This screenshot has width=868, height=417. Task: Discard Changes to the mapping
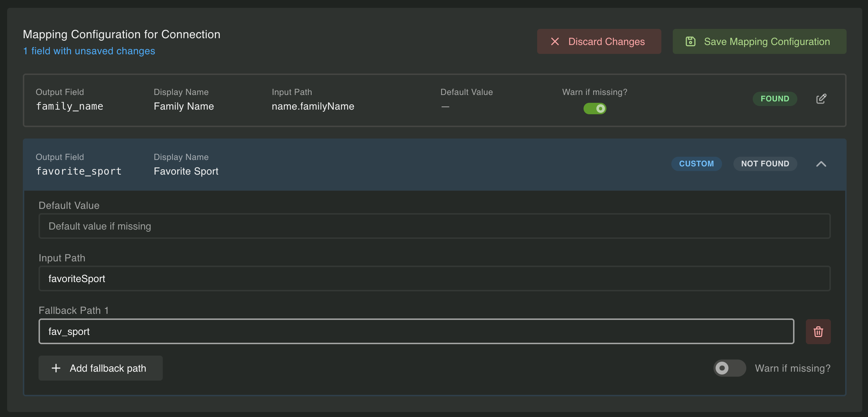599,42
